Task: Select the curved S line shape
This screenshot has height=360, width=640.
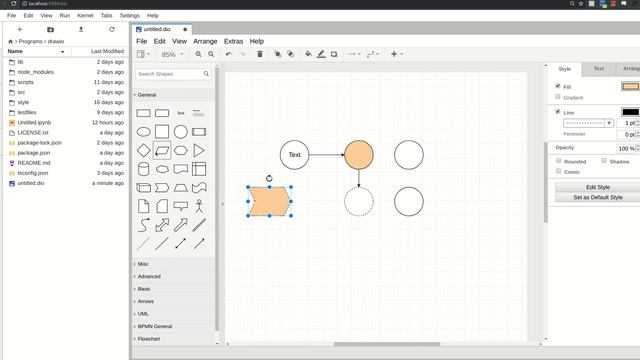Action: click(x=143, y=225)
